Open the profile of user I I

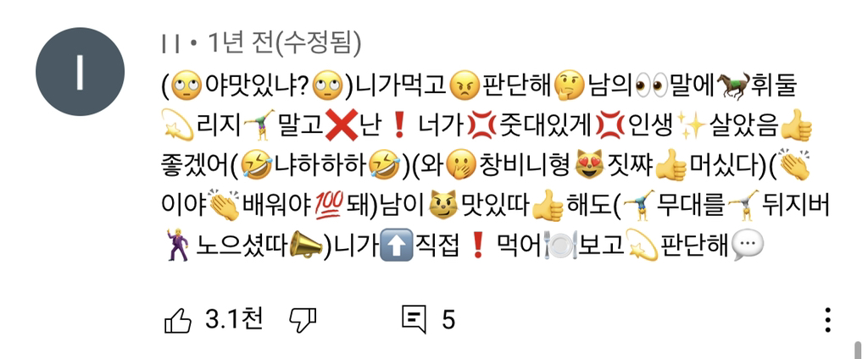(x=170, y=44)
